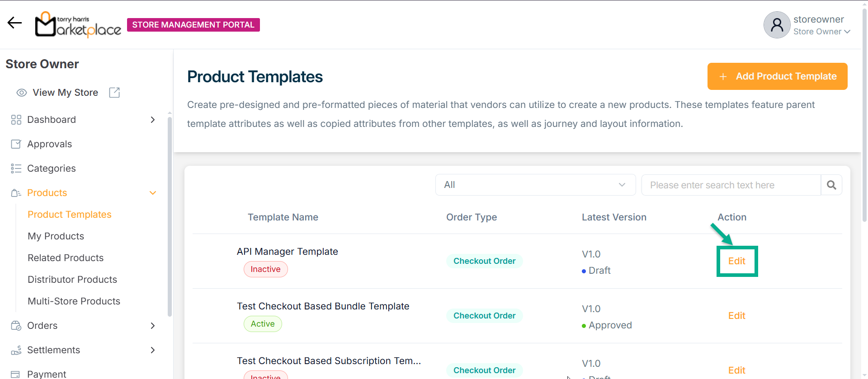
Task: Expand the Dashboard menu chevron
Action: pos(153,120)
